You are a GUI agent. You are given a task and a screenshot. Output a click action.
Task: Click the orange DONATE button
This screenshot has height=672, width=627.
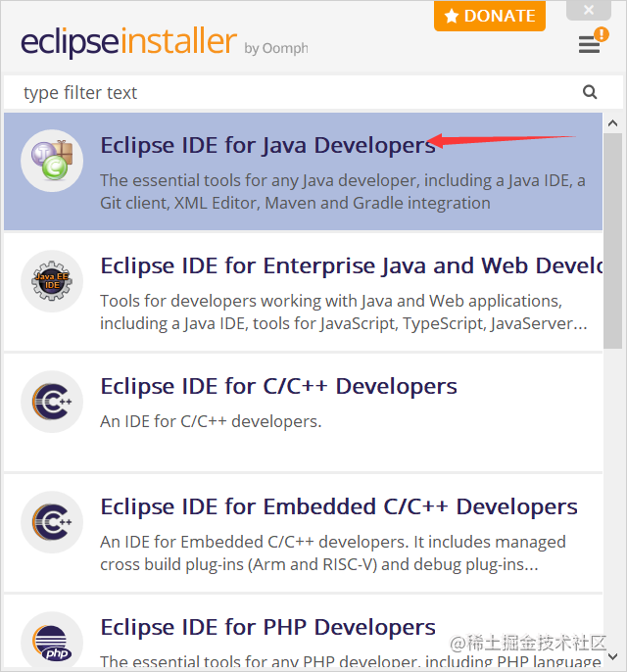tap(490, 16)
